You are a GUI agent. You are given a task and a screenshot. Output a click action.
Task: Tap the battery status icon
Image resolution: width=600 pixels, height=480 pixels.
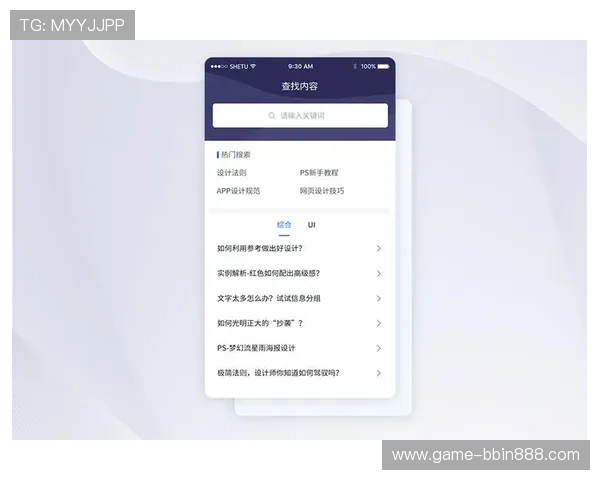tap(383, 66)
